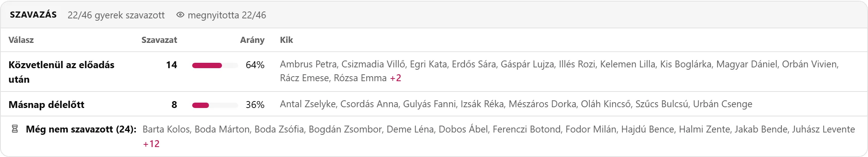Viewport: 868px width, 157px height.
Task: Click the 64% progress bar
Action: coord(215,65)
